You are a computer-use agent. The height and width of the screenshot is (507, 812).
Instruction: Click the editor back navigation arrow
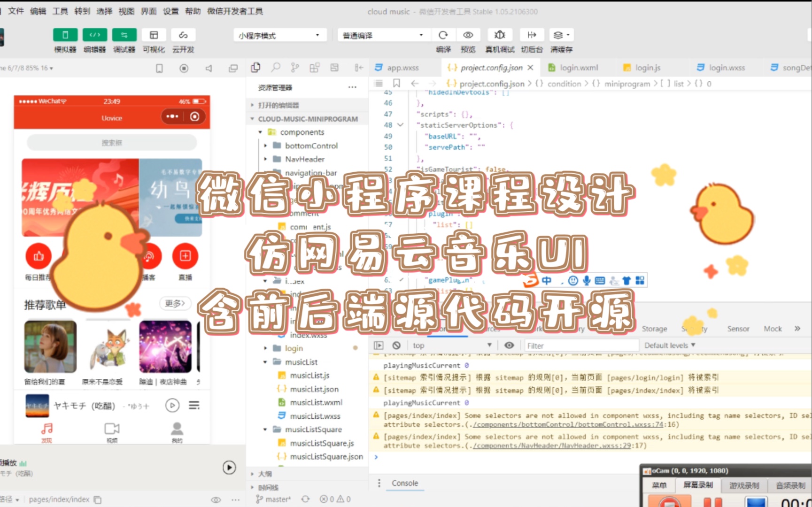(x=414, y=84)
